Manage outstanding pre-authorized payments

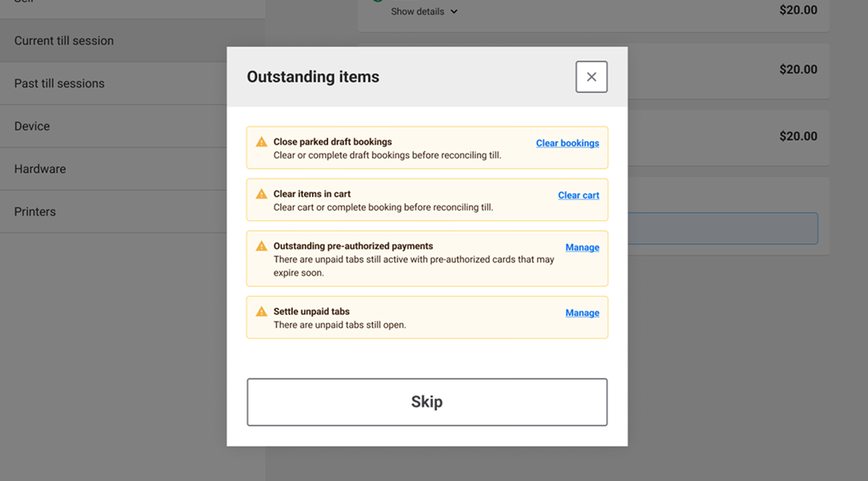point(582,247)
